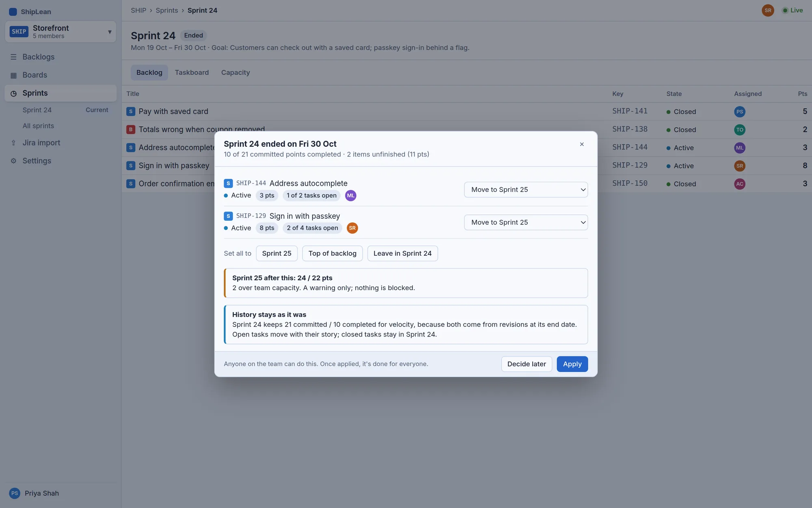
Task: Click the AC assignee avatar for SHIP-150
Action: click(740, 184)
